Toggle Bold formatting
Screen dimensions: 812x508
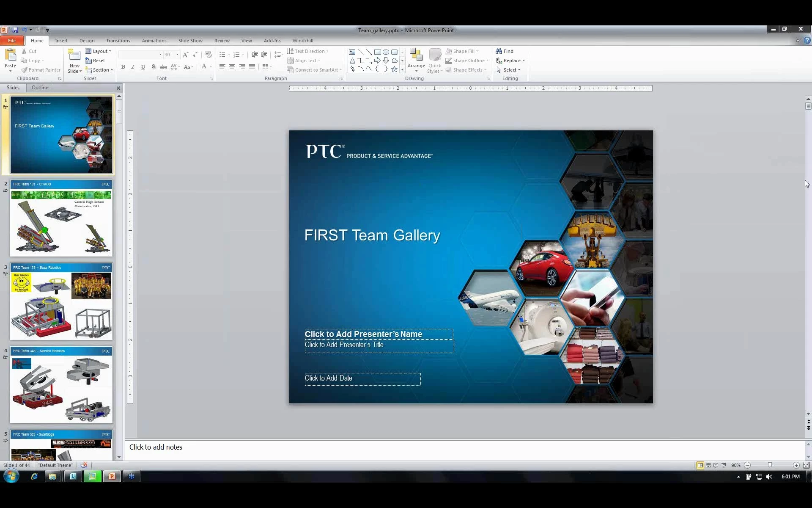[x=123, y=67]
